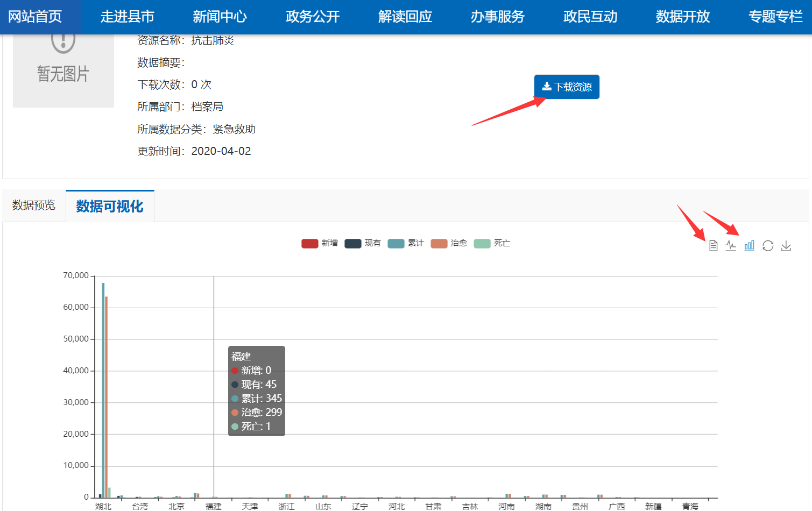Go to 政务公开 navigation item
Viewport: 812px width, 511px height.
pyautogui.click(x=313, y=17)
